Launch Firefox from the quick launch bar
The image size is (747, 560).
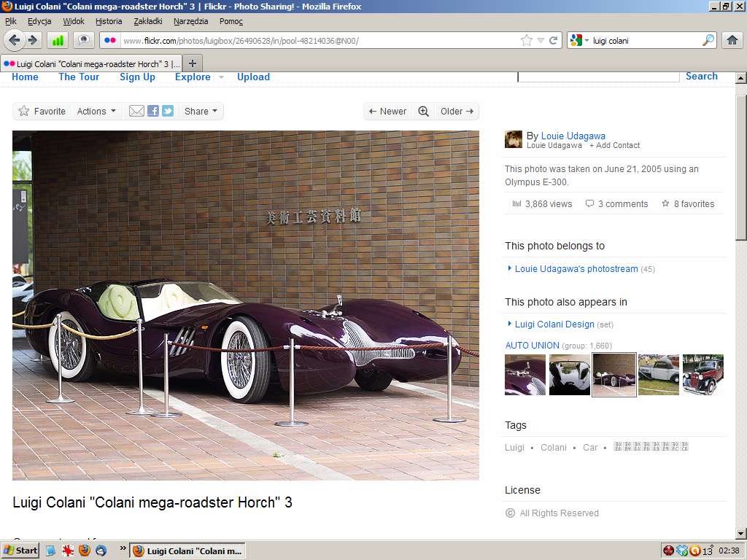85,551
